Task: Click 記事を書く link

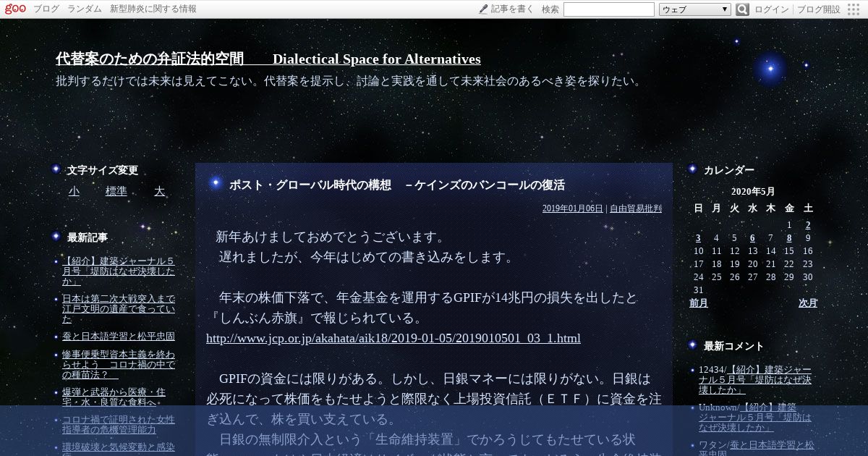Action: pyautogui.click(x=512, y=9)
